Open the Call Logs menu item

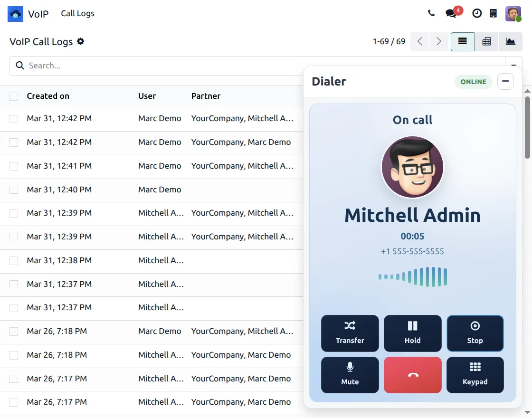(77, 13)
